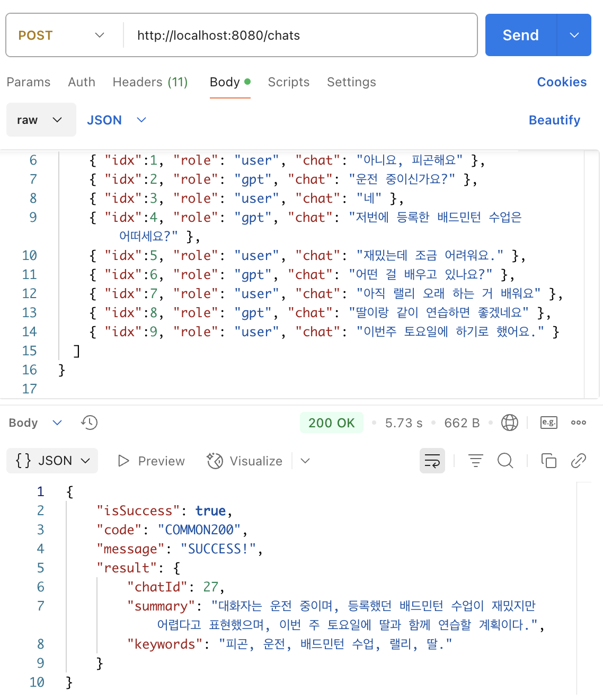
Task: Beautify the request body
Action: 554,120
